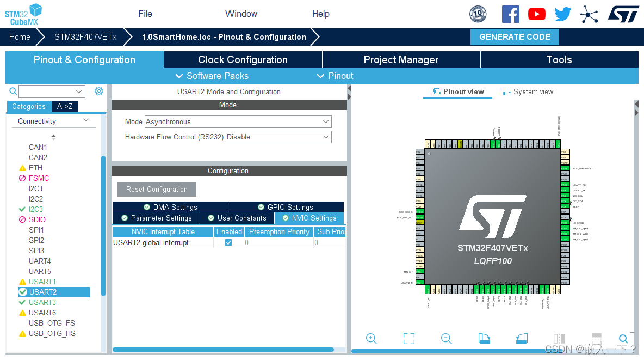Collapse the configuration panel using splitter arrows
This screenshot has height=360, width=644.
(x=350, y=93)
